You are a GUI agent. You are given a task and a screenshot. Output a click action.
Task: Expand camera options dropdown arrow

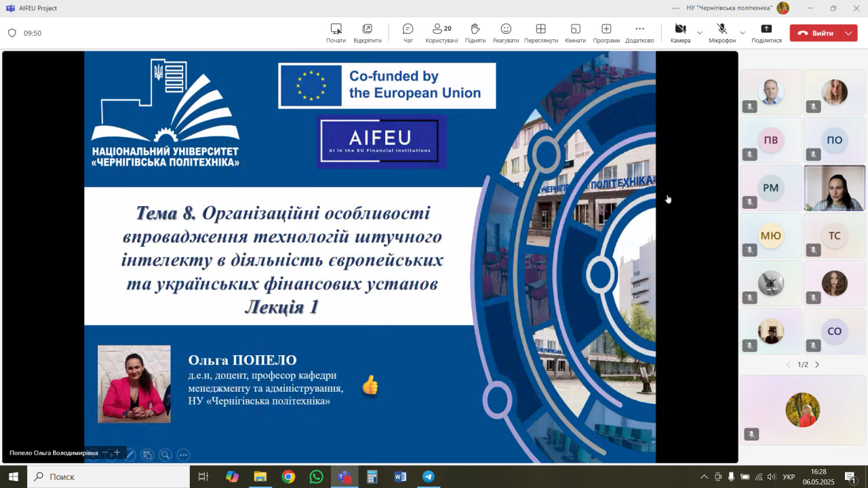click(x=700, y=33)
